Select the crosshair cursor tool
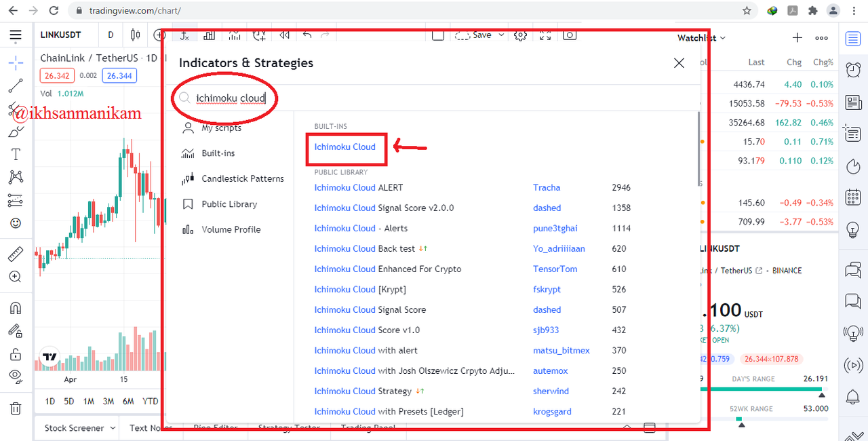Image resolution: width=868 pixels, height=441 pixels. click(x=16, y=62)
